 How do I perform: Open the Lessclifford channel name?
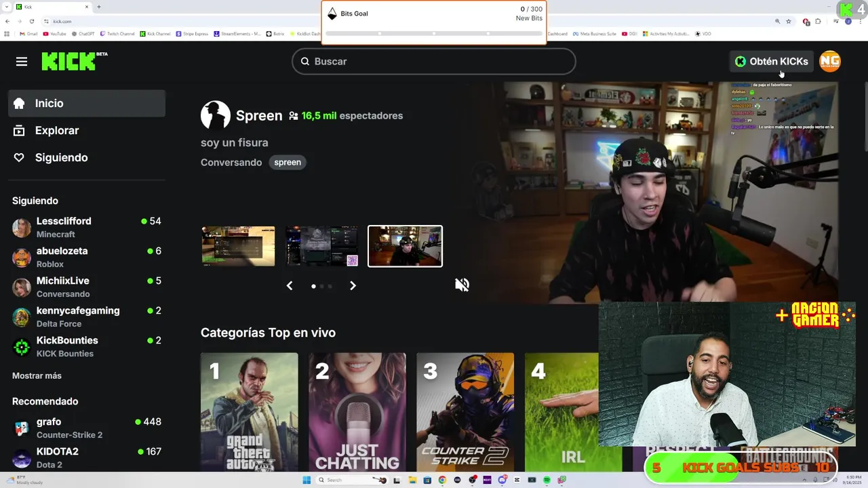(64, 221)
